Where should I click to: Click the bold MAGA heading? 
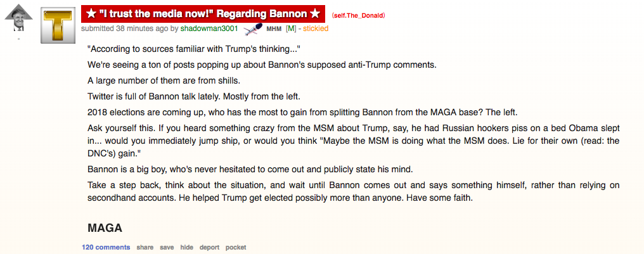pos(105,228)
